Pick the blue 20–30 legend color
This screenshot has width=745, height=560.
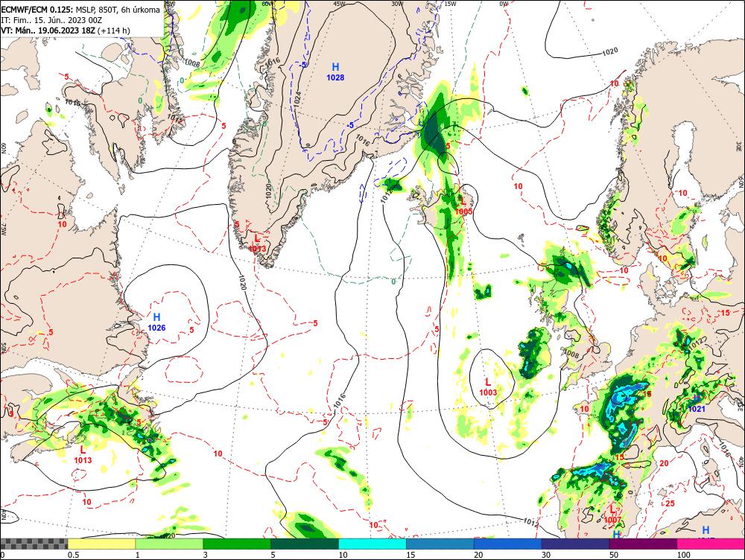tap(508, 544)
